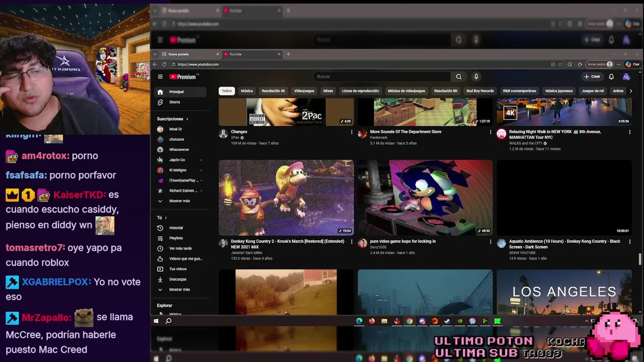Expand Suscripciones section arrow

point(187,119)
